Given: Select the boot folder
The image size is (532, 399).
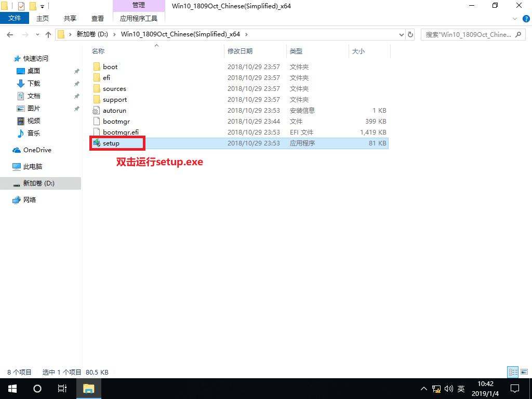Looking at the screenshot, I should (x=110, y=67).
